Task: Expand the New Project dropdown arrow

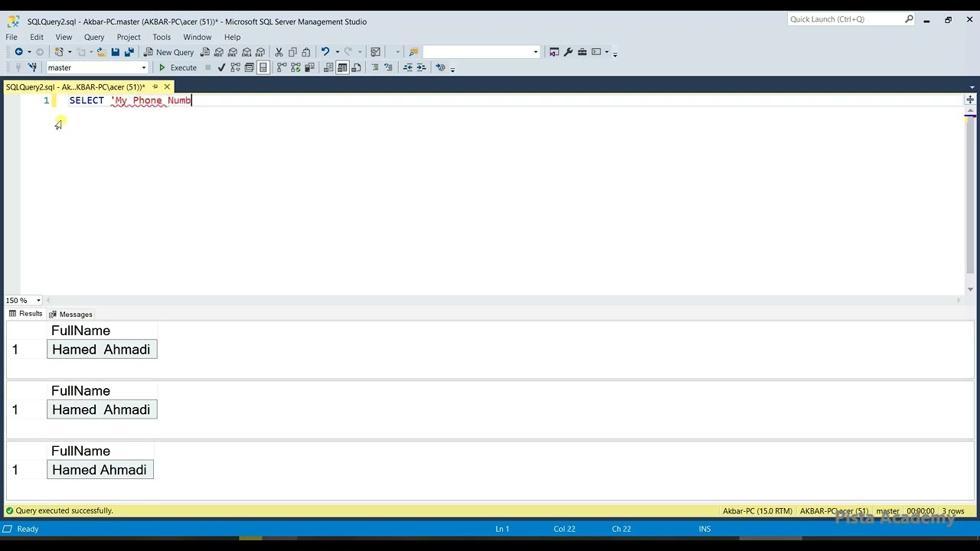Action: pos(70,52)
